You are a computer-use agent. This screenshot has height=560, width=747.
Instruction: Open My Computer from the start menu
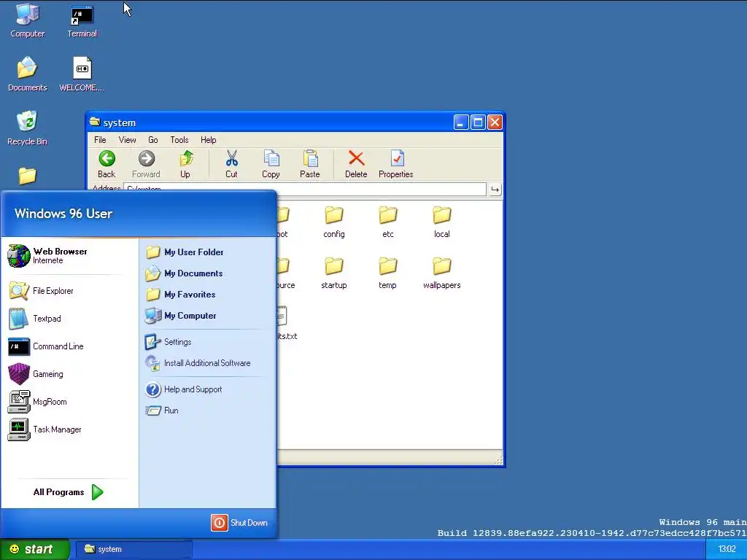181,315
